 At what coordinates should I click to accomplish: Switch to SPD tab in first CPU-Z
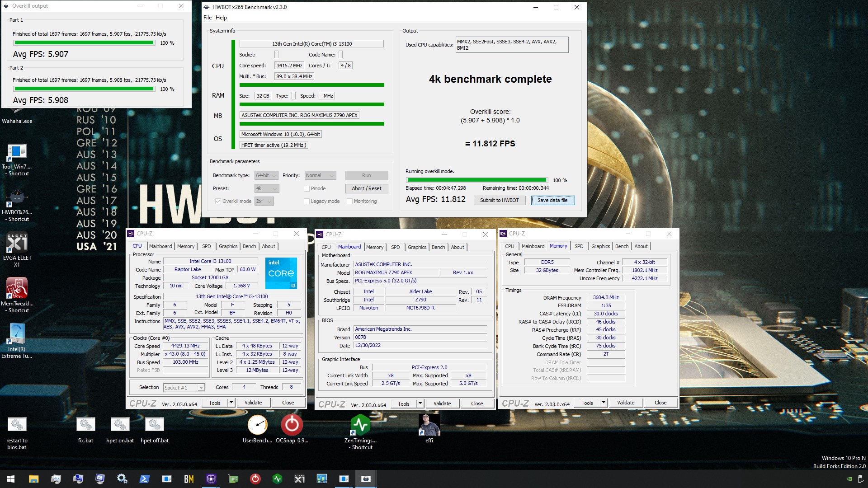point(207,246)
